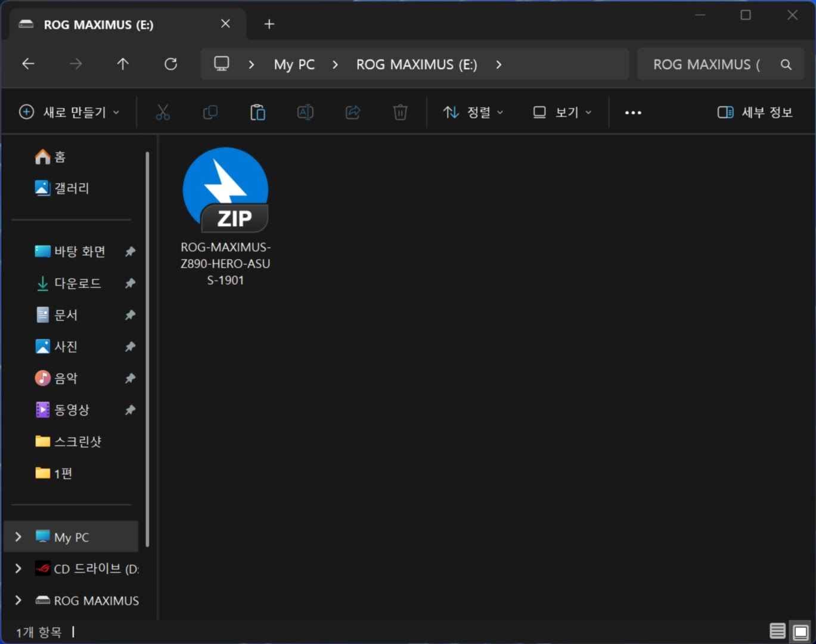Click the search magnifier icon

(786, 64)
